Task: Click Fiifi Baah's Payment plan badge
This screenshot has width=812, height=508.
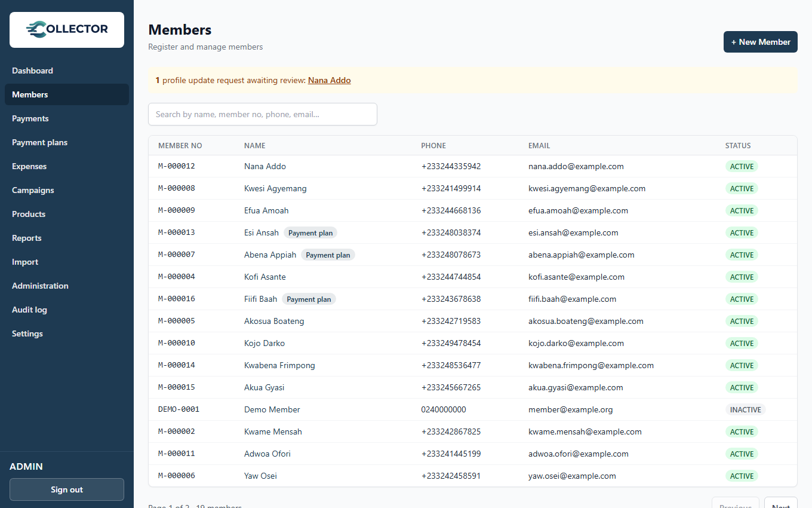Action: point(309,299)
